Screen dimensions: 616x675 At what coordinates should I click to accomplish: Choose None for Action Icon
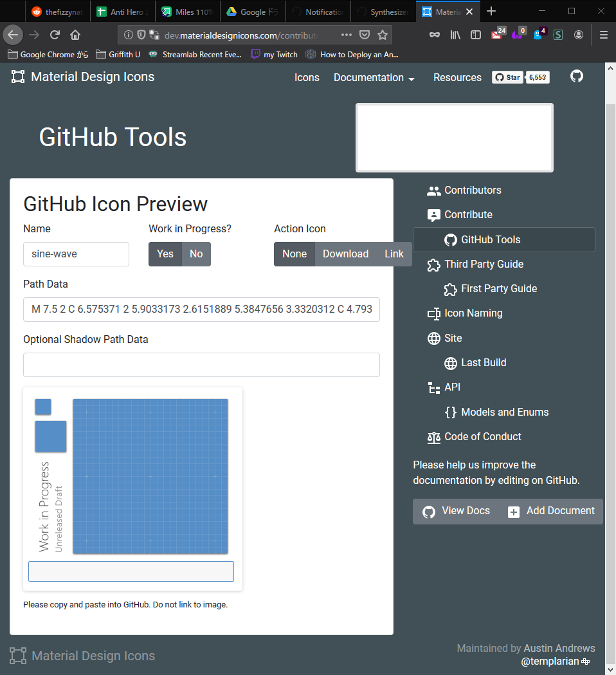pos(294,254)
